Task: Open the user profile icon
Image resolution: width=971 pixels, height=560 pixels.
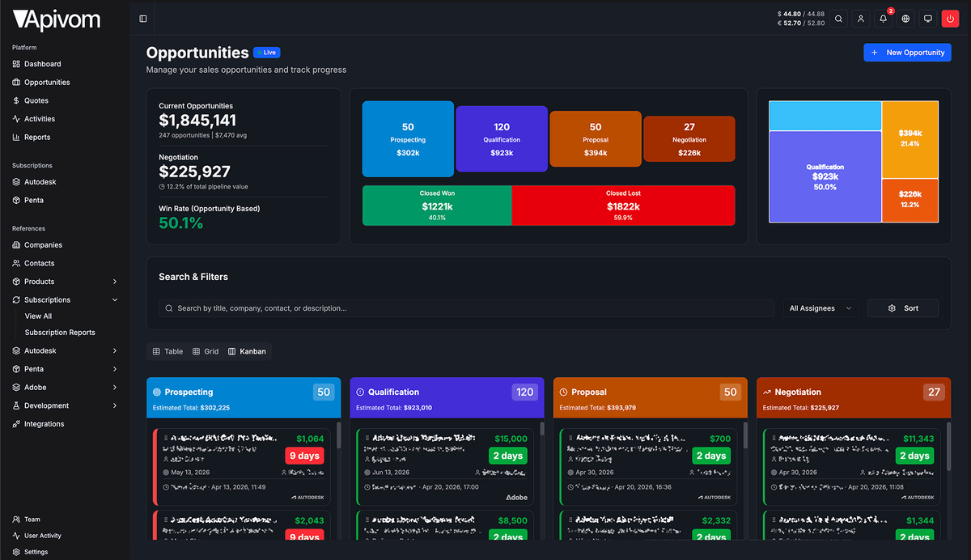Action: point(862,19)
